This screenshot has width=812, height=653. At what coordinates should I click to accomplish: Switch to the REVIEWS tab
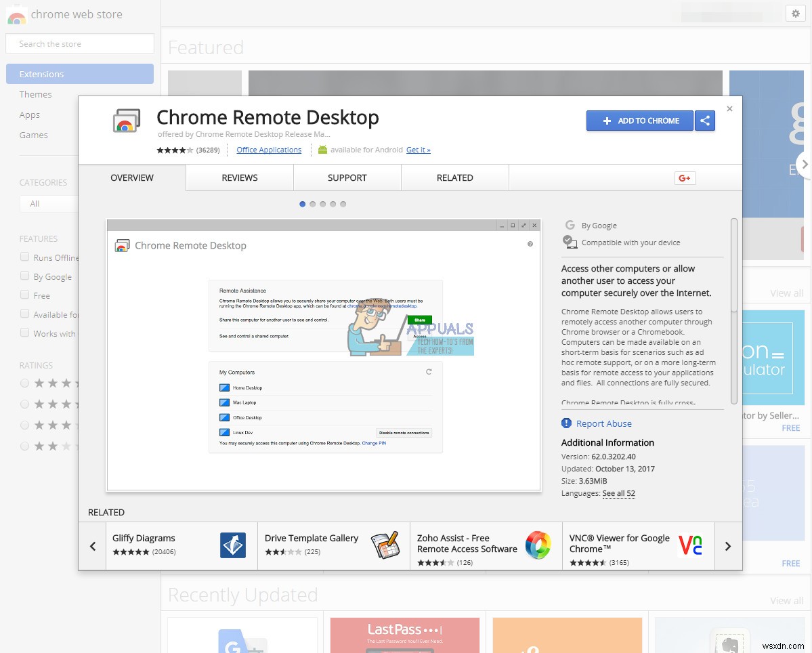239,177
